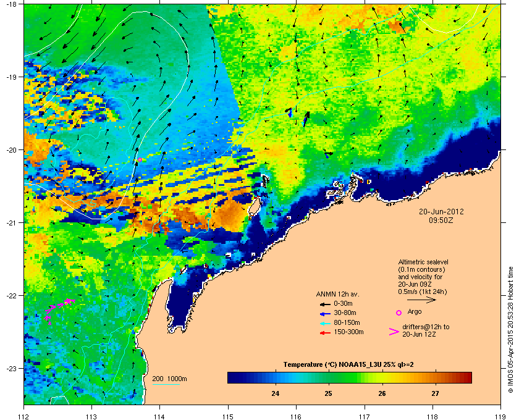Click the 200 1000m isobath label
This screenshot has height=420, width=519.
[x=169, y=379]
